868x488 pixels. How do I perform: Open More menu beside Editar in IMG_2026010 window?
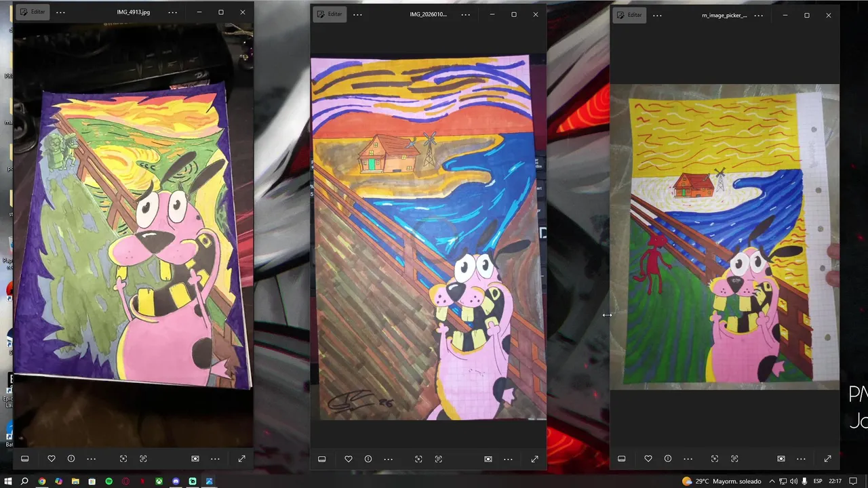[357, 14]
